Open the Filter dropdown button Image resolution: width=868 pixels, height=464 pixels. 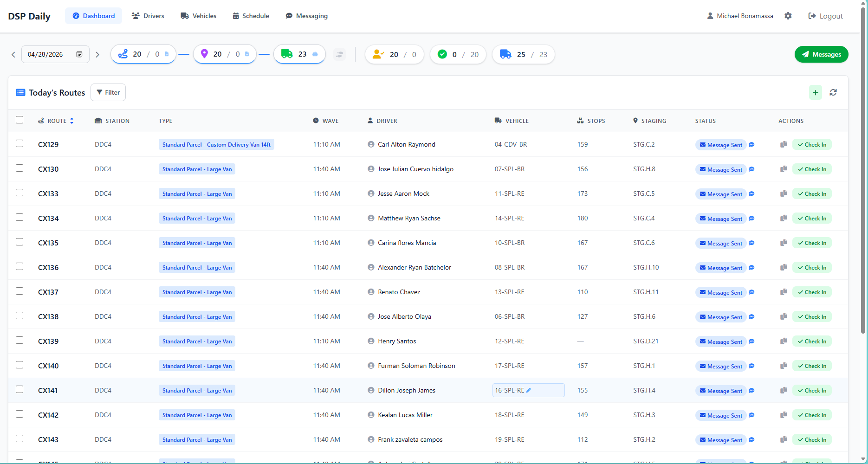pos(108,92)
